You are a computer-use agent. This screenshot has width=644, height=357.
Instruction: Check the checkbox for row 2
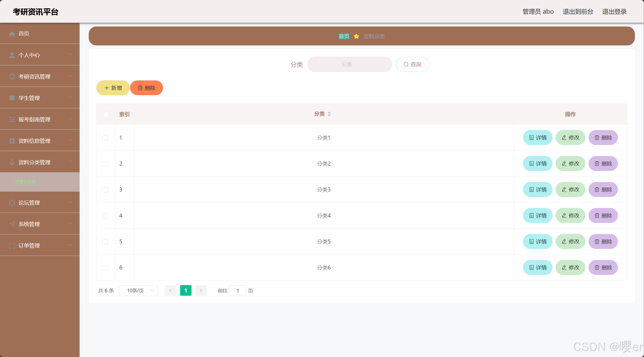105,164
